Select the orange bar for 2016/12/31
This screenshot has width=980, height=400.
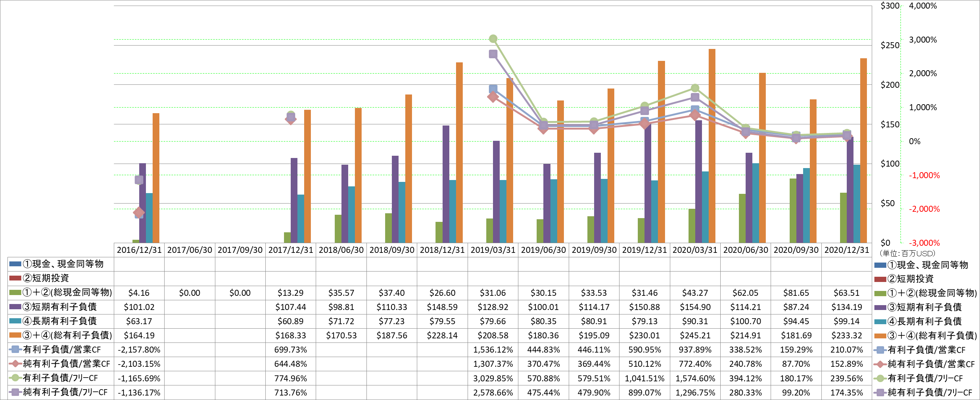[x=156, y=178]
